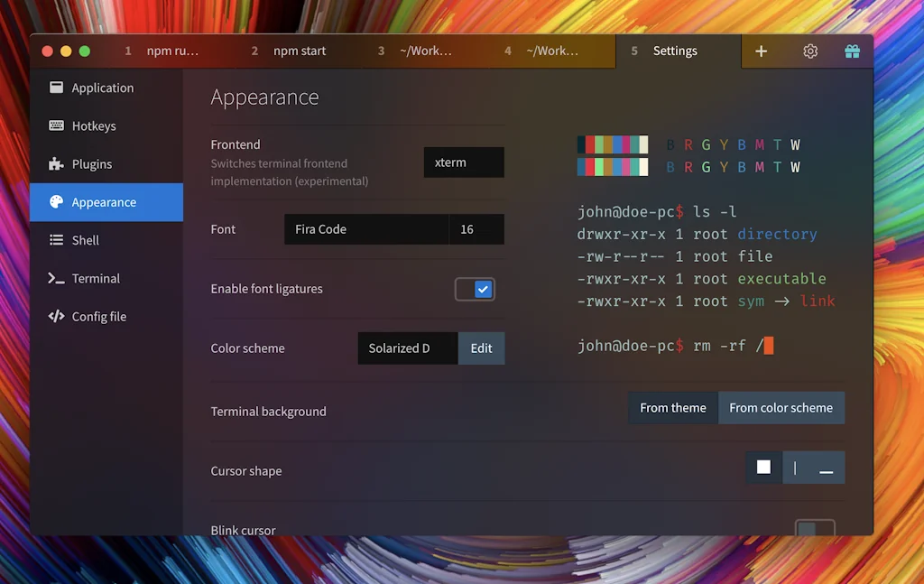Switch to the npm start tab
The image size is (924, 584).
300,51
